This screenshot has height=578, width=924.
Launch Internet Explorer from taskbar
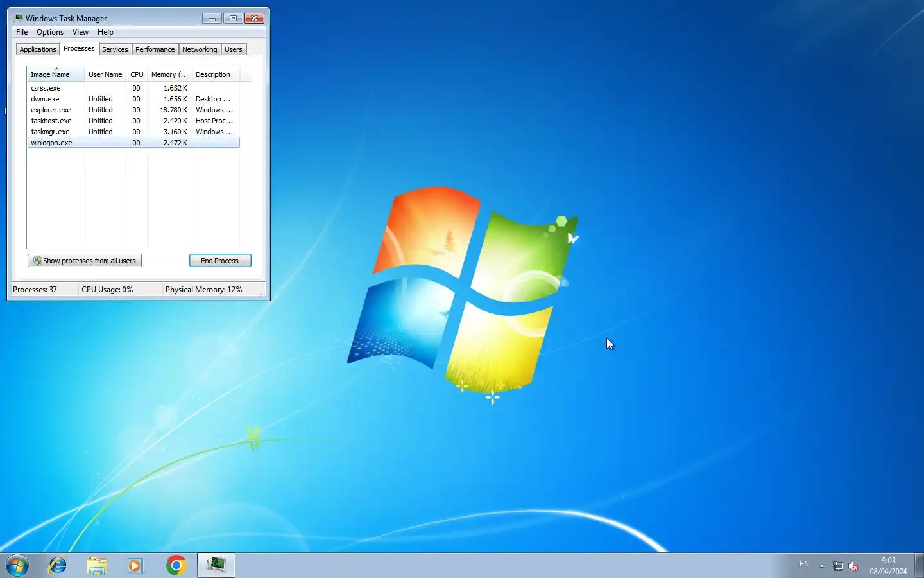click(x=58, y=565)
